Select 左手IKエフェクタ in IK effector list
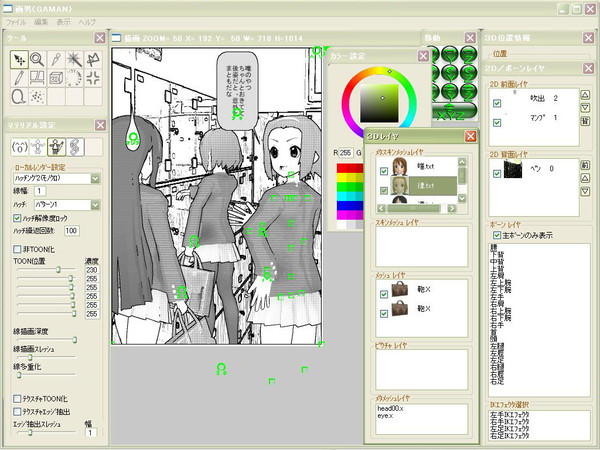Screen dimensions: 600x450 [510, 415]
